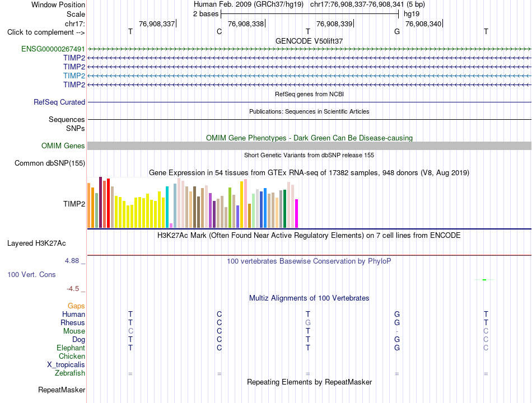Viewport: 532px width, 403px height.
Task: Click the Human species label
Action: pos(73,315)
